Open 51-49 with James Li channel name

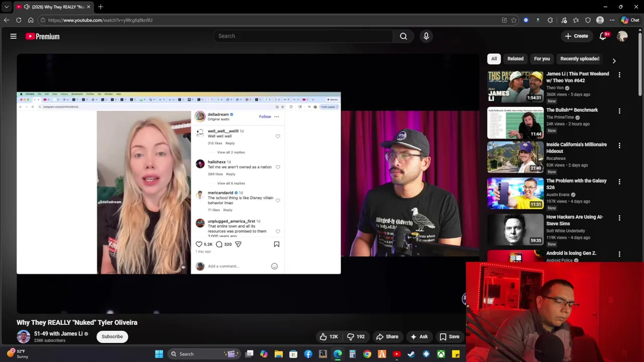58,334
